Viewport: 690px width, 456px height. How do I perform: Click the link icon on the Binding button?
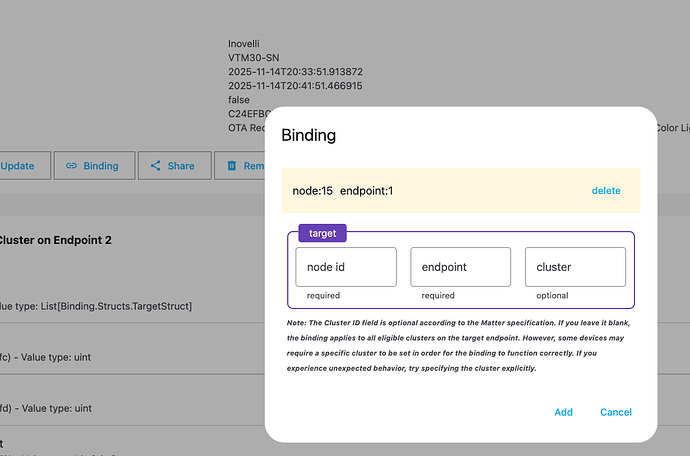coord(71,166)
